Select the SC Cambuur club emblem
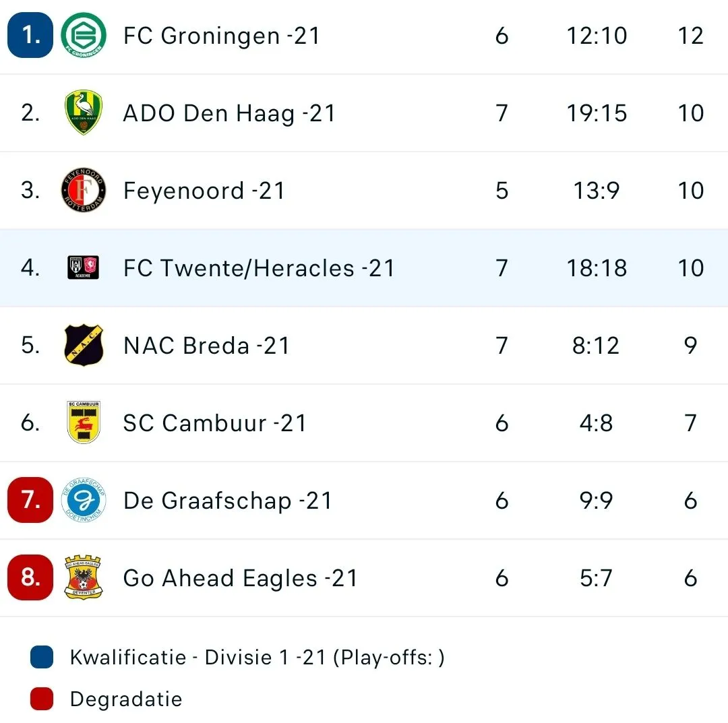The image size is (728, 723). click(84, 422)
